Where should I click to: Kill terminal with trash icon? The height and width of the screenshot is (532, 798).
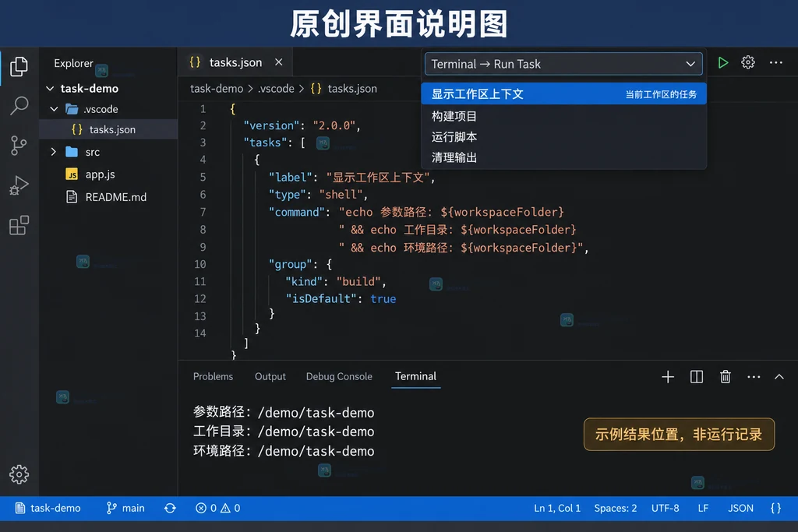tap(726, 377)
